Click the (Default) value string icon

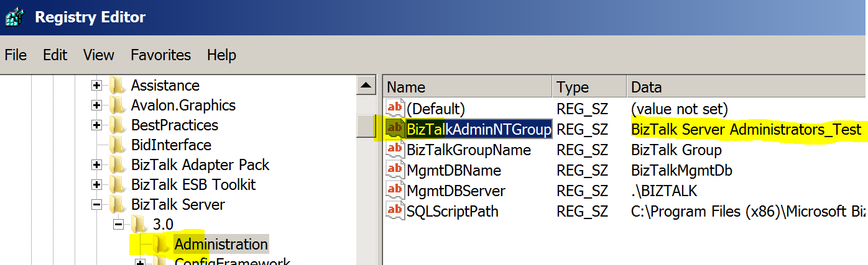tap(395, 108)
